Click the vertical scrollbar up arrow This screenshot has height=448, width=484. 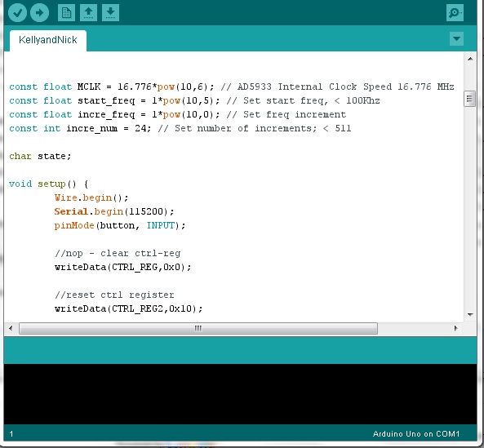[470, 59]
